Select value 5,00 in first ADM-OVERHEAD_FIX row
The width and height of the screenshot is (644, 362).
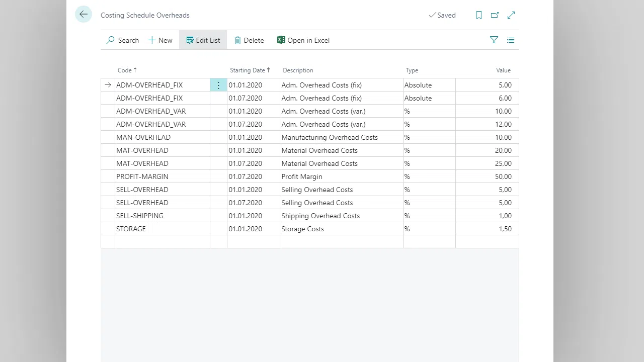click(487, 85)
